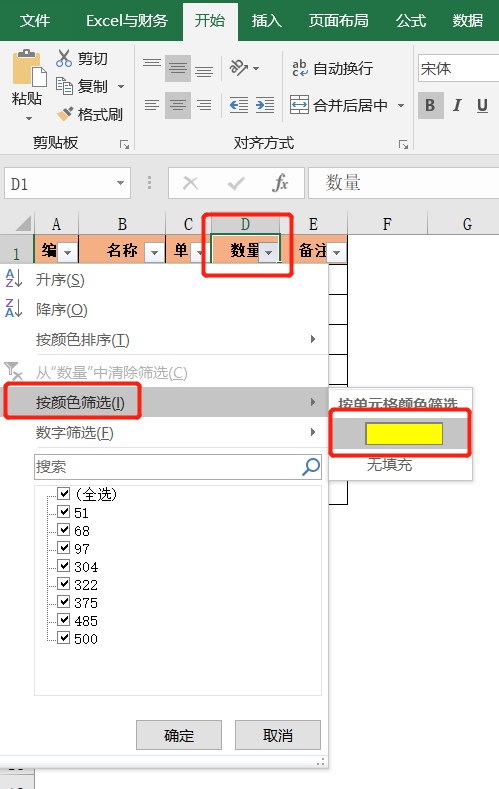This screenshot has width=499, height=789.
Task: Filter by the yellow cell color
Action: coord(404,434)
